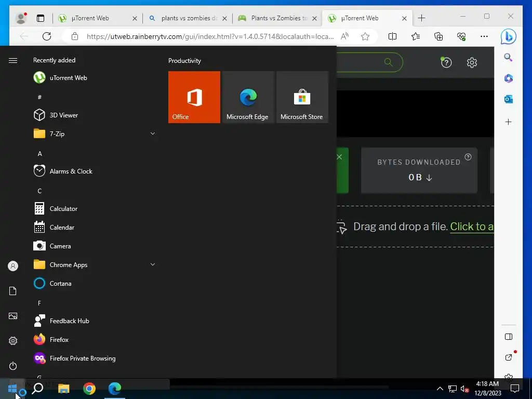The height and width of the screenshot is (399, 532).
Task: Click the muted volume tray icon
Action: 464,389
